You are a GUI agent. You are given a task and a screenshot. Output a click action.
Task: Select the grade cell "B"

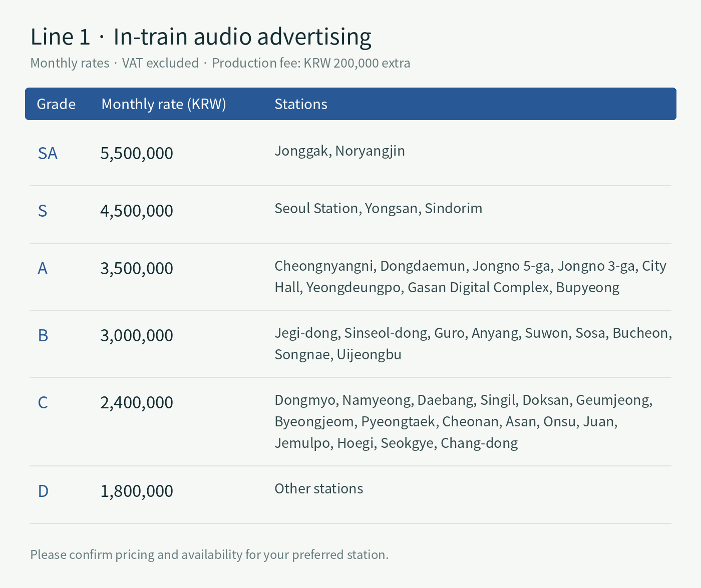pyautogui.click(x=43, y=335)
